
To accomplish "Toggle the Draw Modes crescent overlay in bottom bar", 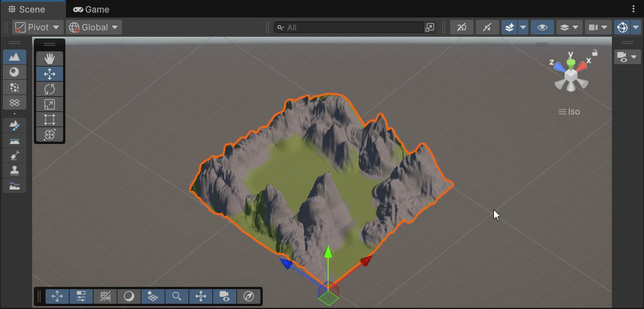I will tap(129, 296).
